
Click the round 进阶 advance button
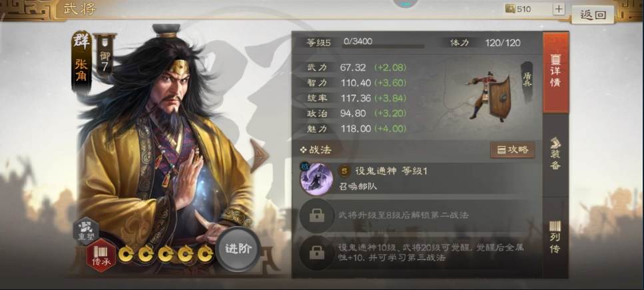(x=238, y=249)
